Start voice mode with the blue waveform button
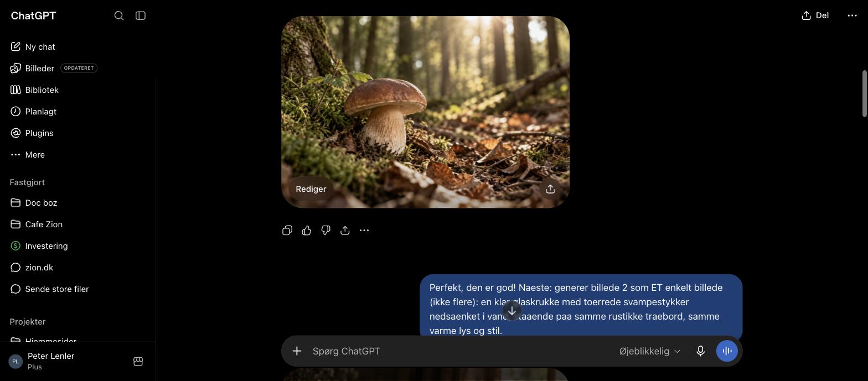 click(x=727, y=351)
